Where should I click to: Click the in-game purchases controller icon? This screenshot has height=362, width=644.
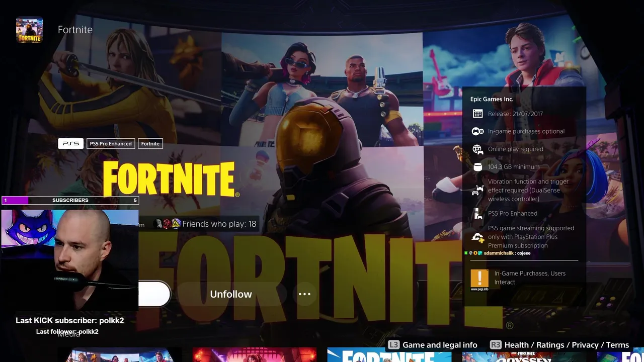click(477, 131)
